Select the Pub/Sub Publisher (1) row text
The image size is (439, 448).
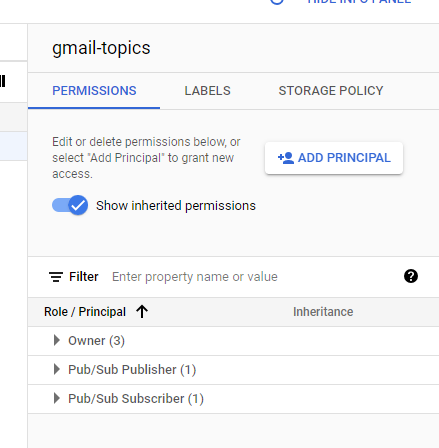pos(132,370)
